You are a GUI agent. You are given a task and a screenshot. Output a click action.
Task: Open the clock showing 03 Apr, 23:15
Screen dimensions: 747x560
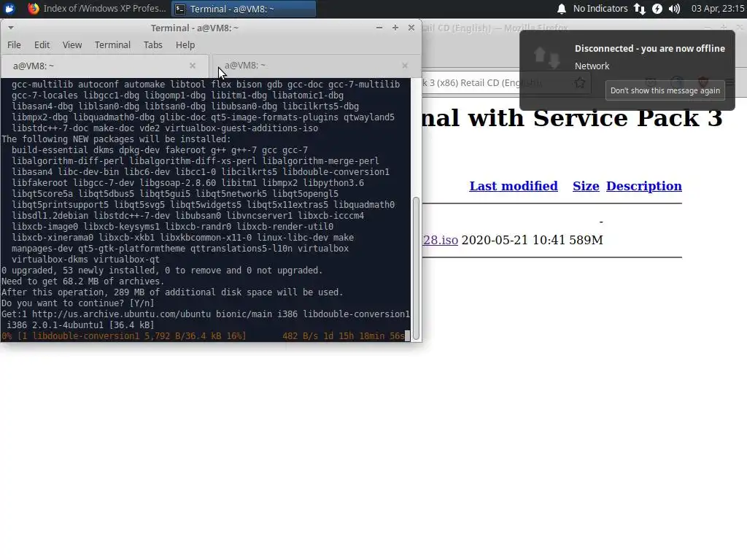click(x=718, y=9)
